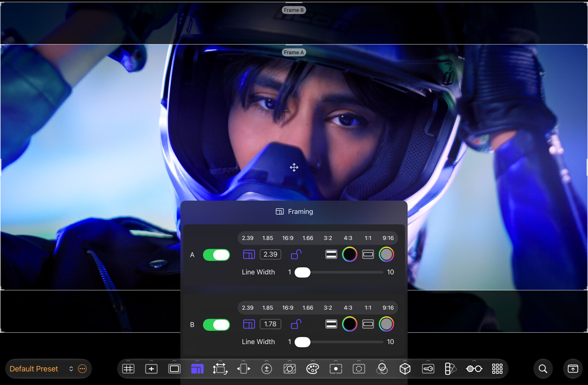Click the export window icon at far right
This screenshot has height=385, width=588.
pos(573,369)
